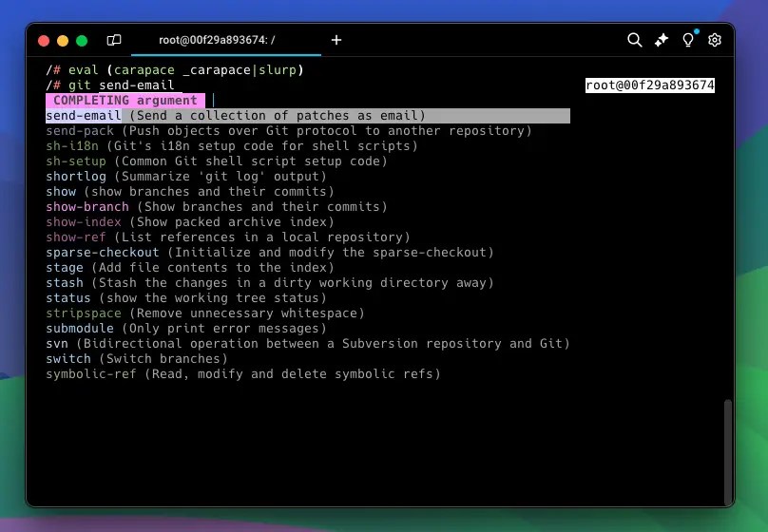Toggle the split panes icon
The image size is (768, 532).
click(114, 40)
